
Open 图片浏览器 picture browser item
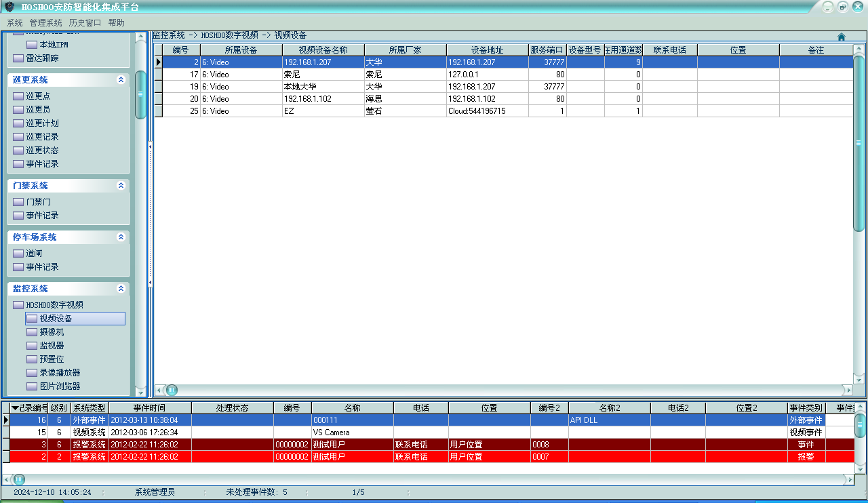click(60, 386)
